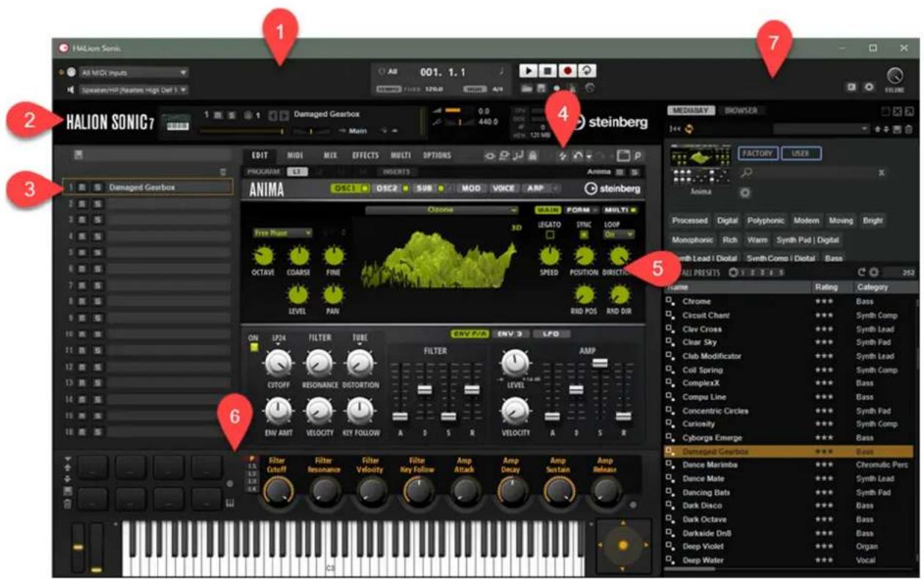Open the Free Phase oscillator mode dropdown

(x=283, y=232)
